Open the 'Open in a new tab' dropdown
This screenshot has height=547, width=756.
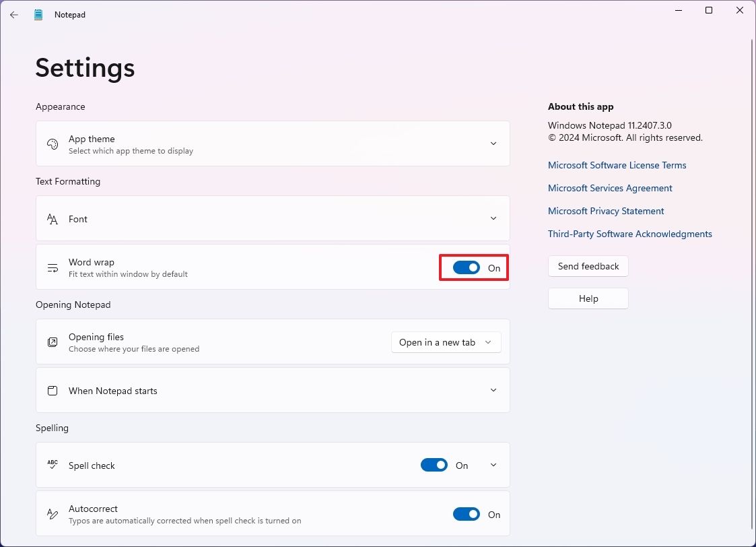point(446,342)
